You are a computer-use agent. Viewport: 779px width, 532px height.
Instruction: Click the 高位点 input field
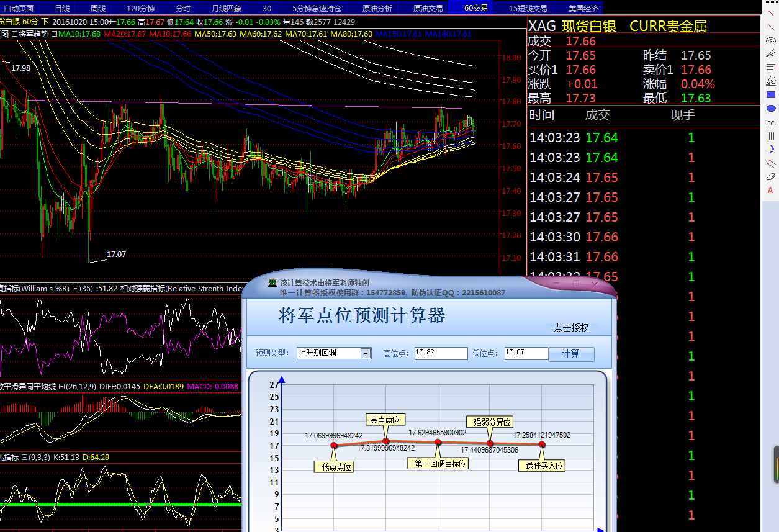coord(441,353)
